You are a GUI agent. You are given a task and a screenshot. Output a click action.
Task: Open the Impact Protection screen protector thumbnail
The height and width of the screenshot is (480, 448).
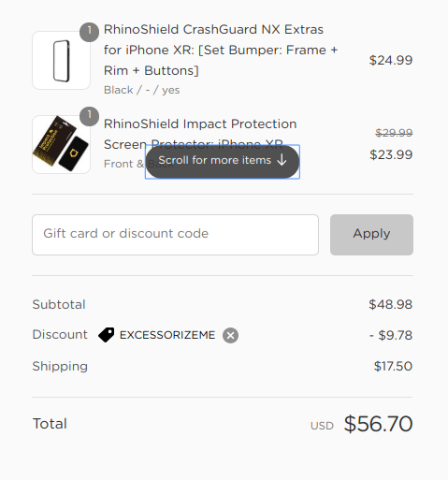tap(61, 144)
